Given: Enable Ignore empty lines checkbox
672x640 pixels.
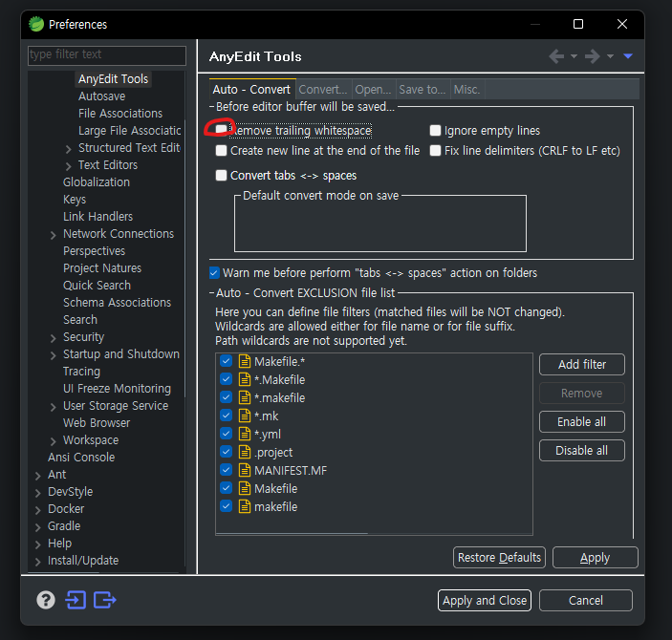Looking at the screenshot, I should [436, 130].
